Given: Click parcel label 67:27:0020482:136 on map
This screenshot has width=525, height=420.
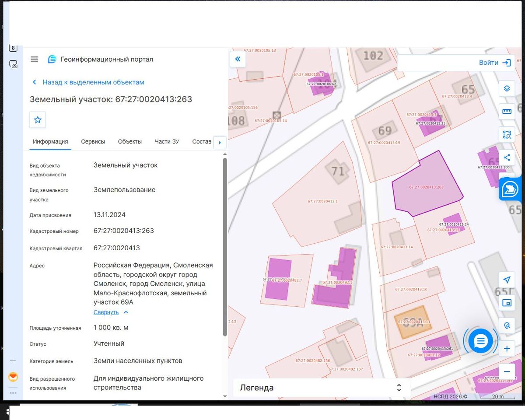Looking at the screenshot, I should [312, 361].
